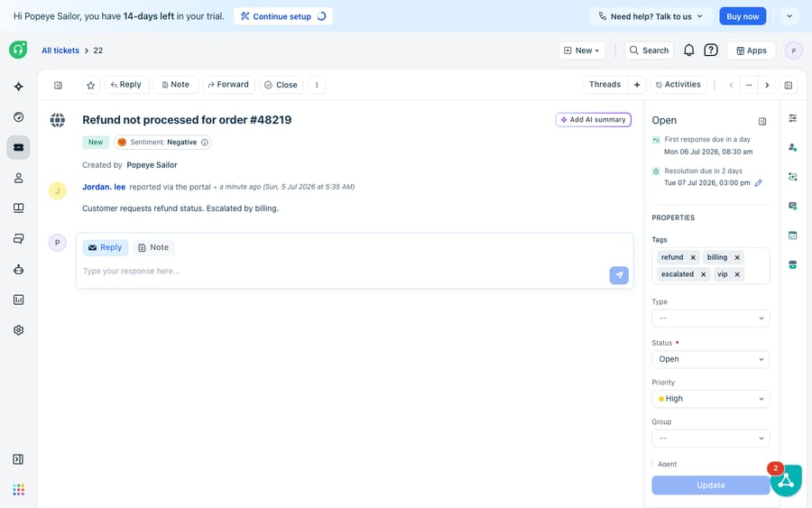Viewport: 812px width, 508px height.
Task: Collapse the trial banner chevron
Action: tap(789, 16)
